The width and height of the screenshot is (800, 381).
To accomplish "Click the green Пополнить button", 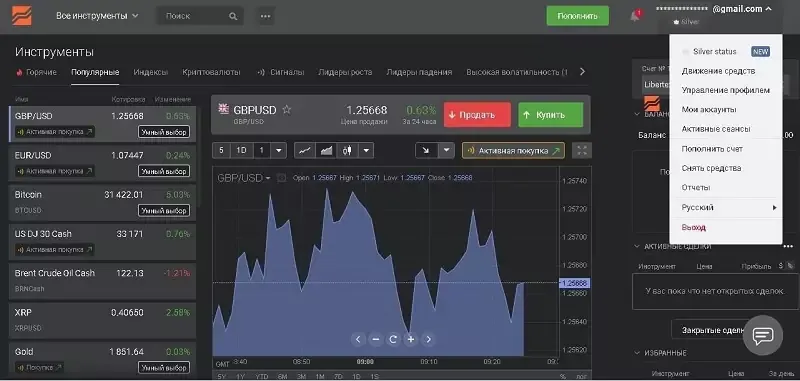I will point(578,16).
